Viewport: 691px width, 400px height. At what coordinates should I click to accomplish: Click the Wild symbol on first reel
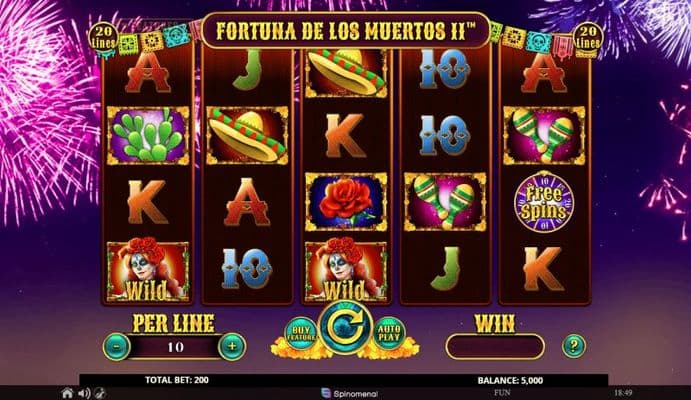(x=148, y=271)
